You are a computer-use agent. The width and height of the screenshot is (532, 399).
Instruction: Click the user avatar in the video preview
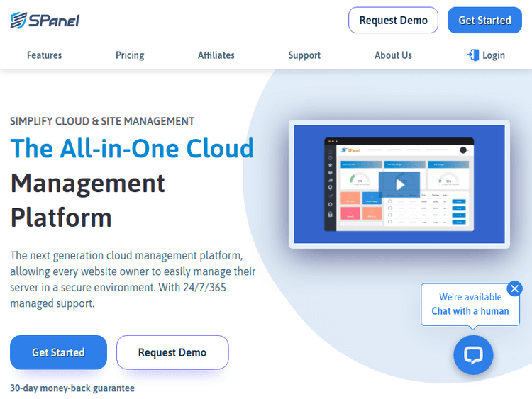[463, 150]
